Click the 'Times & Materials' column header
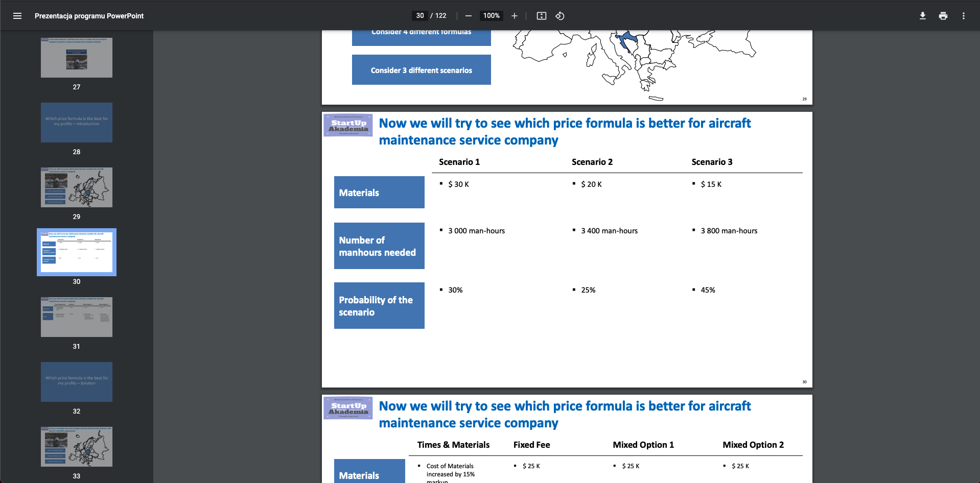 (453, 445)
